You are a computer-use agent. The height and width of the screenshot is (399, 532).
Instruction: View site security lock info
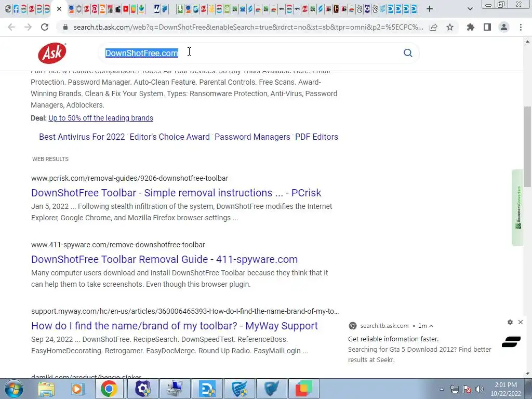tap(65, 27)
